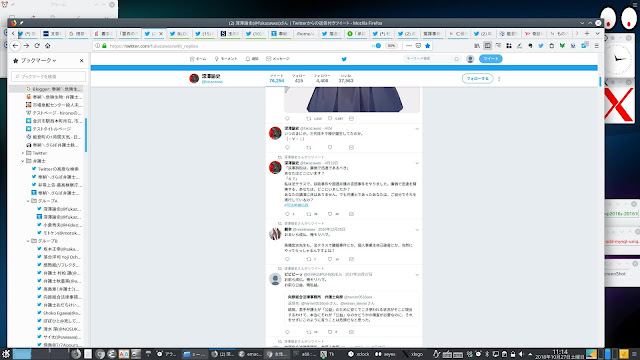
Task: Click the green extension icon in toolbar
Action: 562,46
